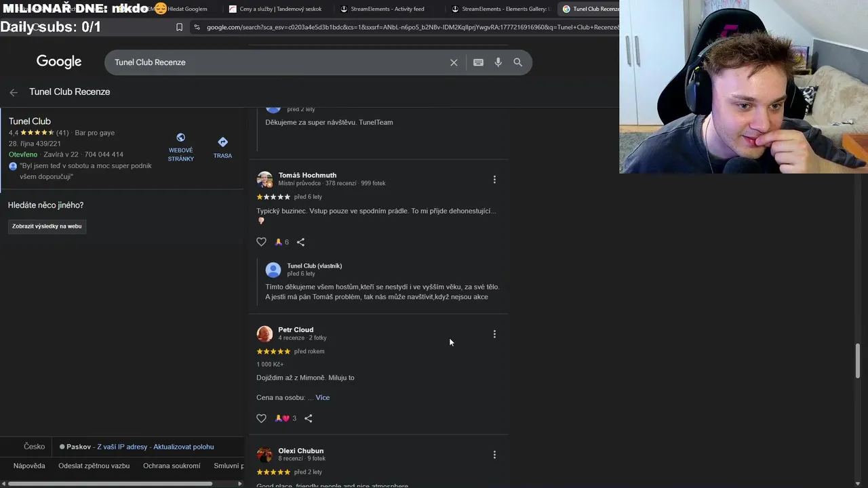Switch to StreamElements Activity feed tab
868x488 pixels.
coord(387,9)
